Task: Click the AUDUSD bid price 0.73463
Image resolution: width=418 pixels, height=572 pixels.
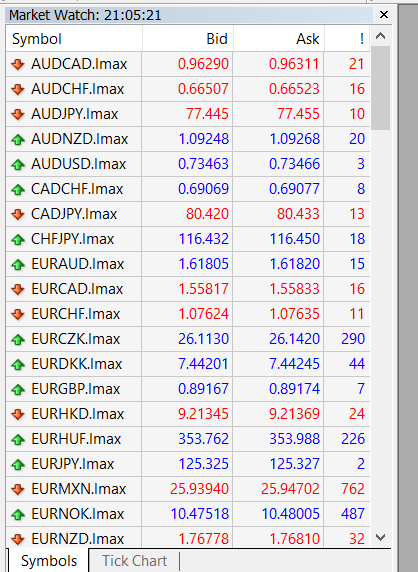Action: (203, 164)
